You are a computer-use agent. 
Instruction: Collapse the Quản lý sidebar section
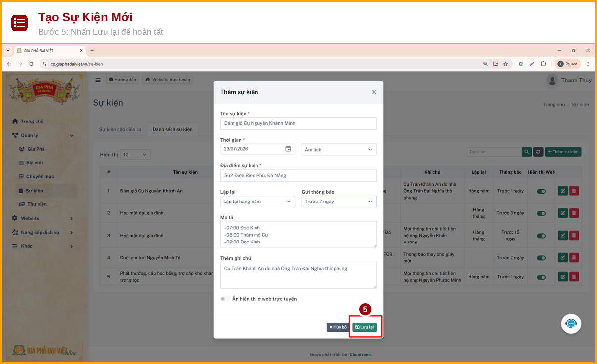click(43, 135)
